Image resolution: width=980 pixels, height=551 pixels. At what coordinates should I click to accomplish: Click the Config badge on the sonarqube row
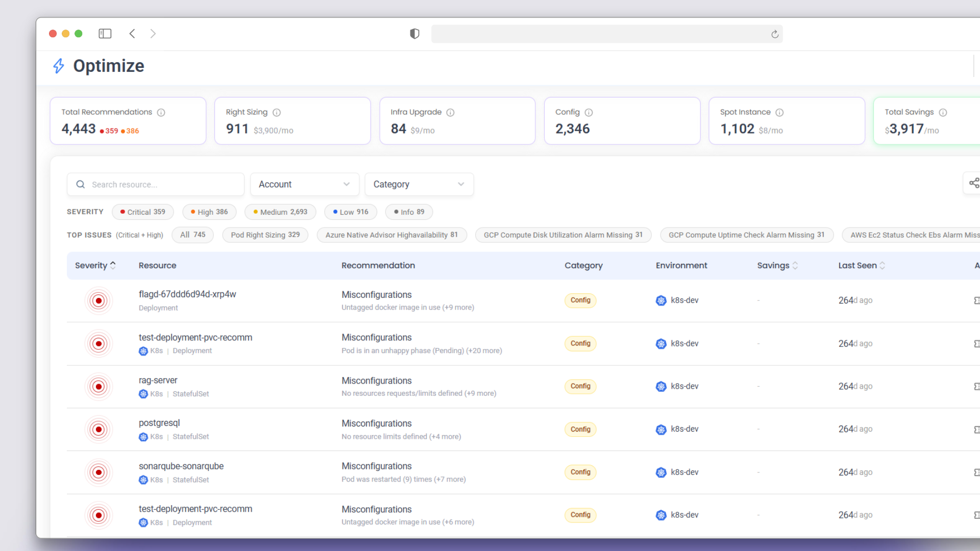pyautogui.click(x=580, y=472)
